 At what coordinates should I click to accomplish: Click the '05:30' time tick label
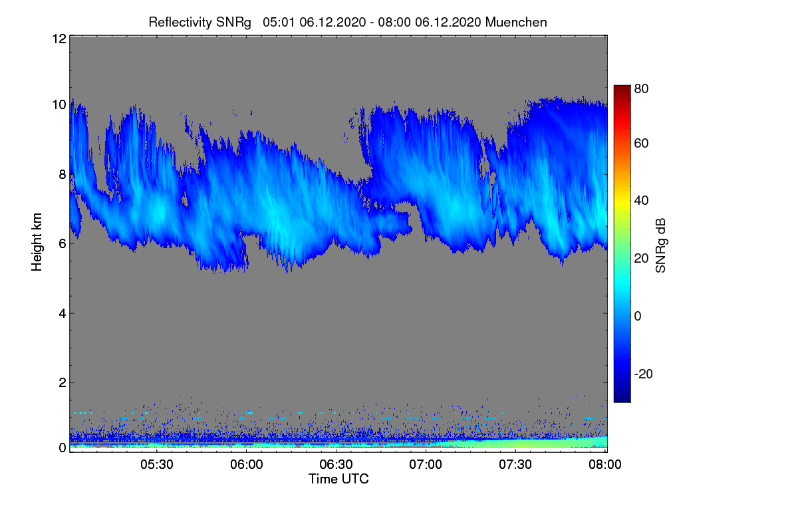[x=156, y=465]
